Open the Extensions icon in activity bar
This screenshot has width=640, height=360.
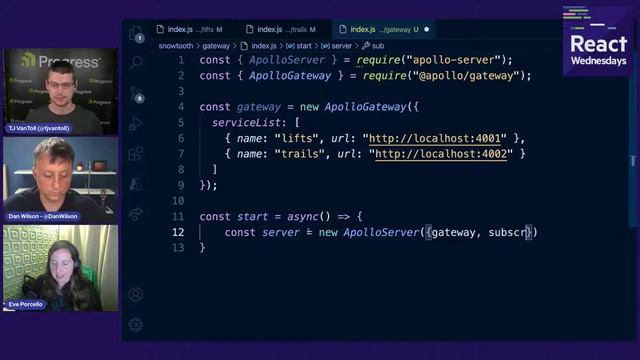tap(136, 154)
